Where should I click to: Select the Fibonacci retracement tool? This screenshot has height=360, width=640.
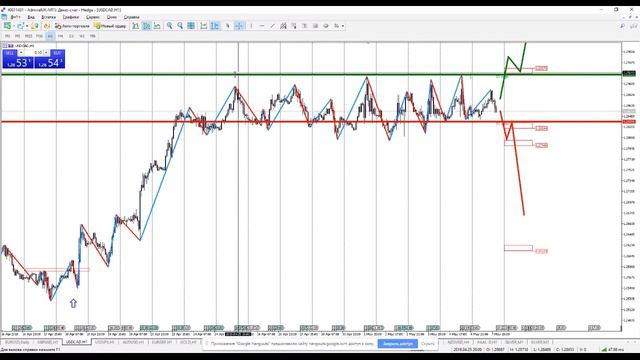[x=293, y=26]
